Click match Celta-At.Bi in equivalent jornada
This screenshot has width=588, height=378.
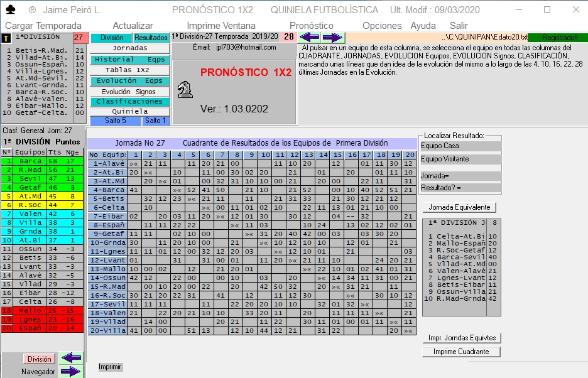point(461,236)
